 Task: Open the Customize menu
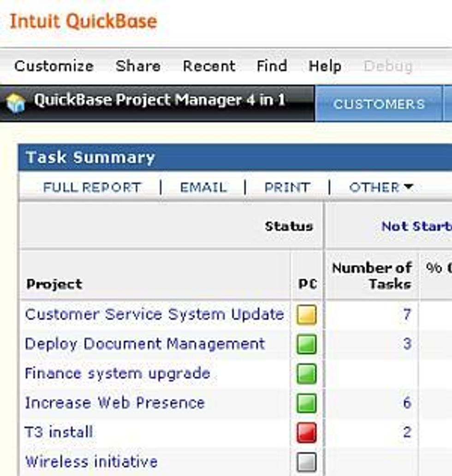click(x=54, y=66)
